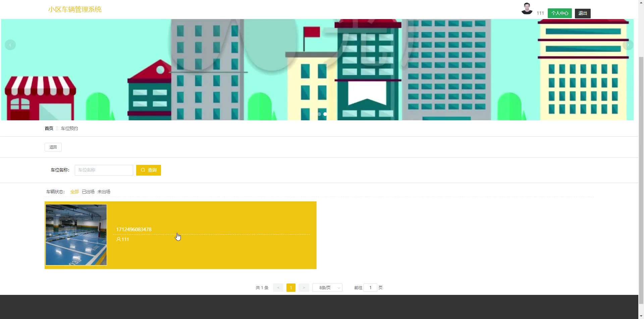Open the parking garage thumbnail image

[x=76, y=235]
